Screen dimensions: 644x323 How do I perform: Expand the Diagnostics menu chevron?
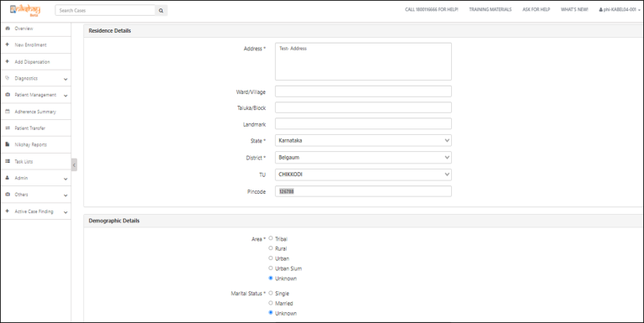[65, 79]
